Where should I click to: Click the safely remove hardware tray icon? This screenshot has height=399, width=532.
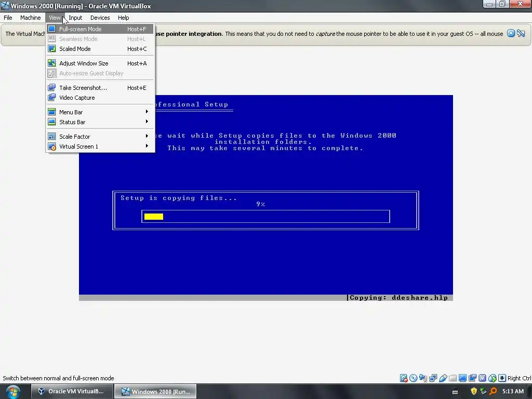484,391
